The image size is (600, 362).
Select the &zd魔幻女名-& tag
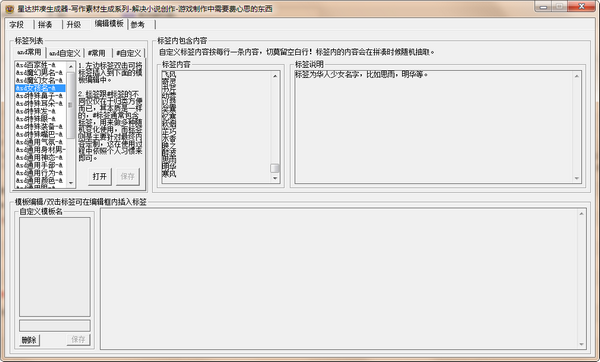click(40, 80)
